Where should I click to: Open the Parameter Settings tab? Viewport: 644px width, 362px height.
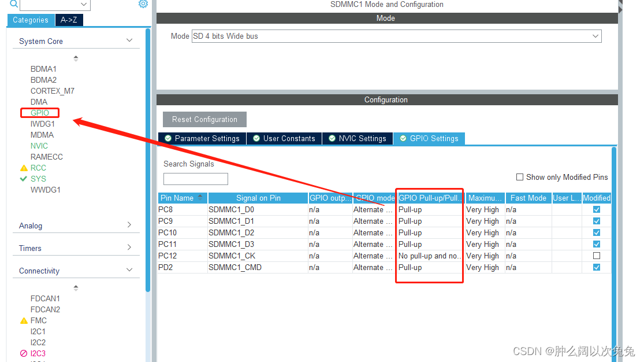tap(202, 139)
